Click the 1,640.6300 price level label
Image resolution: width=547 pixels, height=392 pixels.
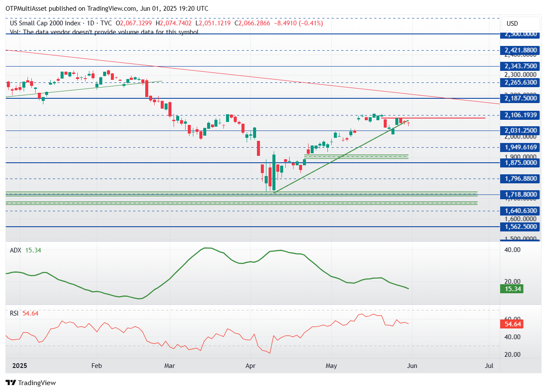[x=520, y=211]
